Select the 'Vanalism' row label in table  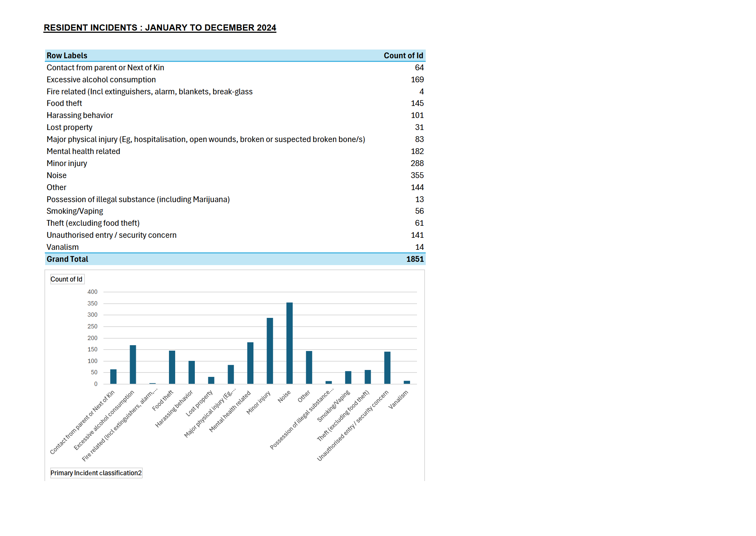[x=63, y=247]
